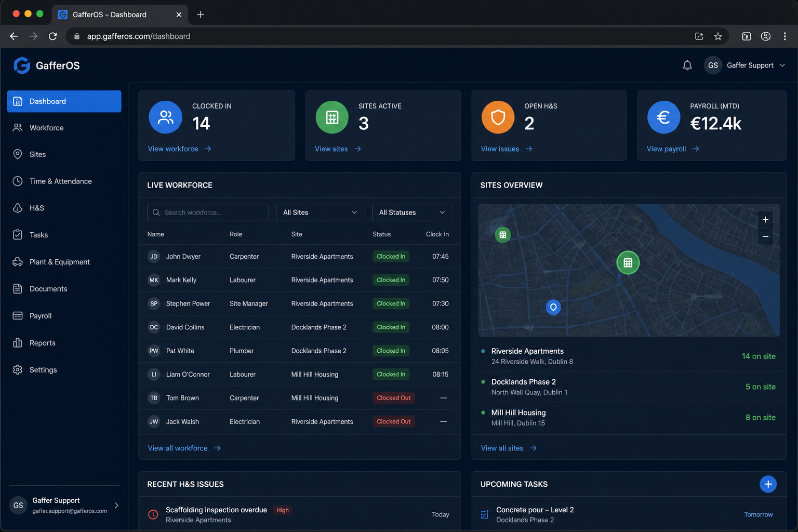The height and width of the screenshot is (532, 798).
Task: Open the browser profile icon
Action: (x=766, y=36)
